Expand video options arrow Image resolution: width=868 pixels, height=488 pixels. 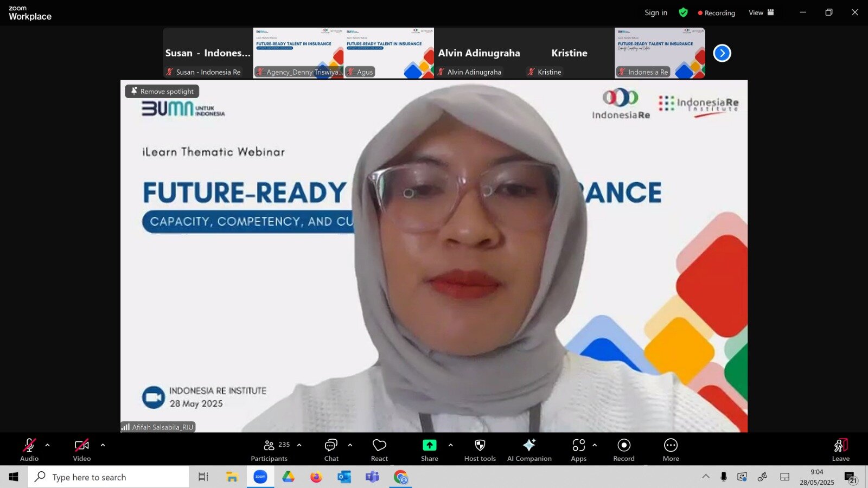[103, 445]
